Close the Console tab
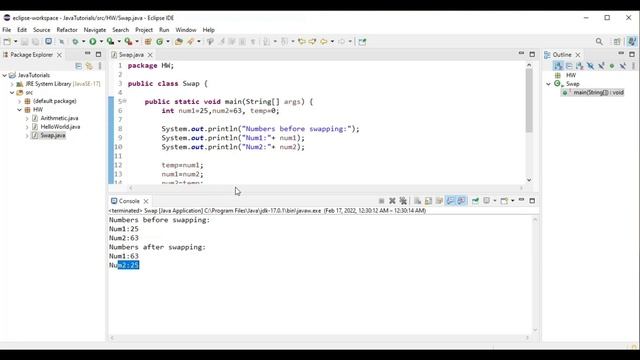Screen dimensions: 640x360 tap(146, 201)
